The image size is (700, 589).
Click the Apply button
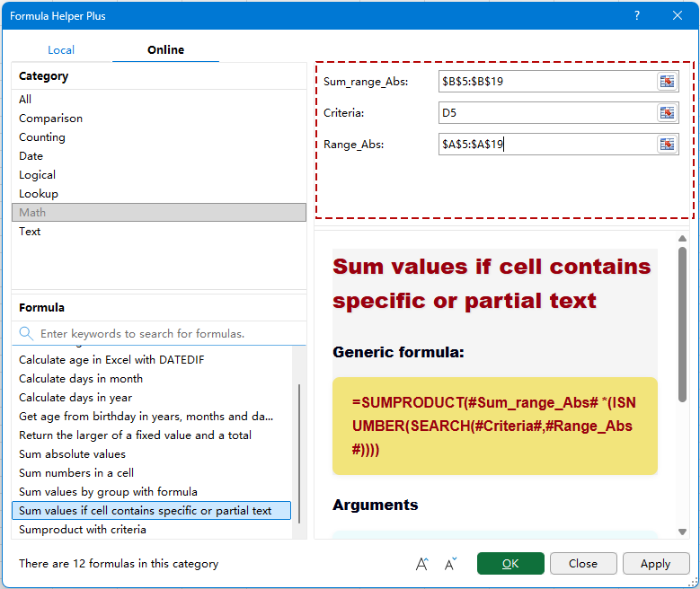coord(655,564)
